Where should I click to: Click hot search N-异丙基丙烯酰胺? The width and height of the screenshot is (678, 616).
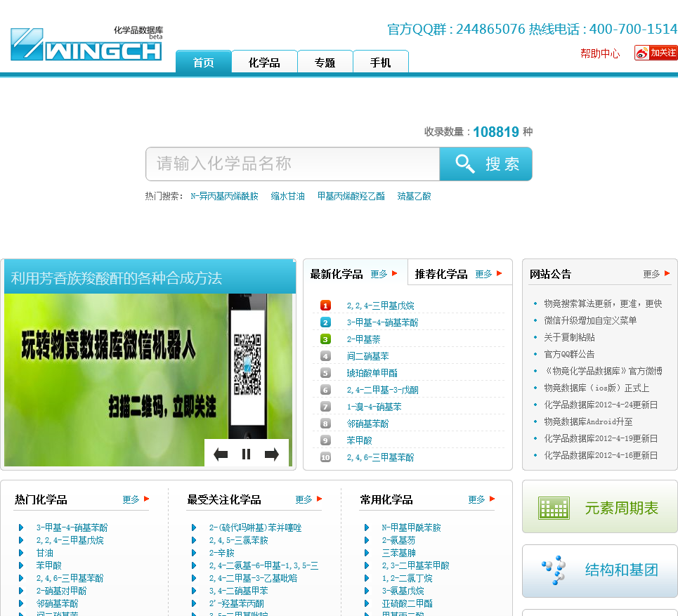pyautogui.click(x=224, y=196)
